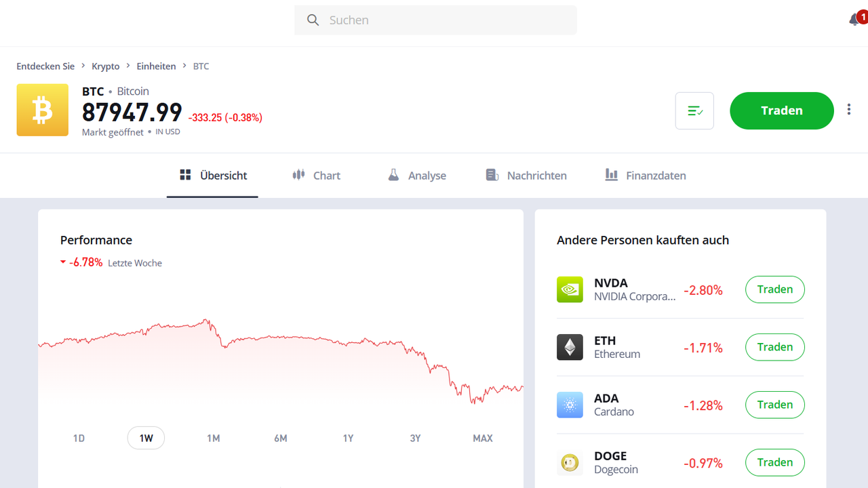Open the Nachrichten tab
This screenshot has height=488, width=868.
tap(526, 176)
